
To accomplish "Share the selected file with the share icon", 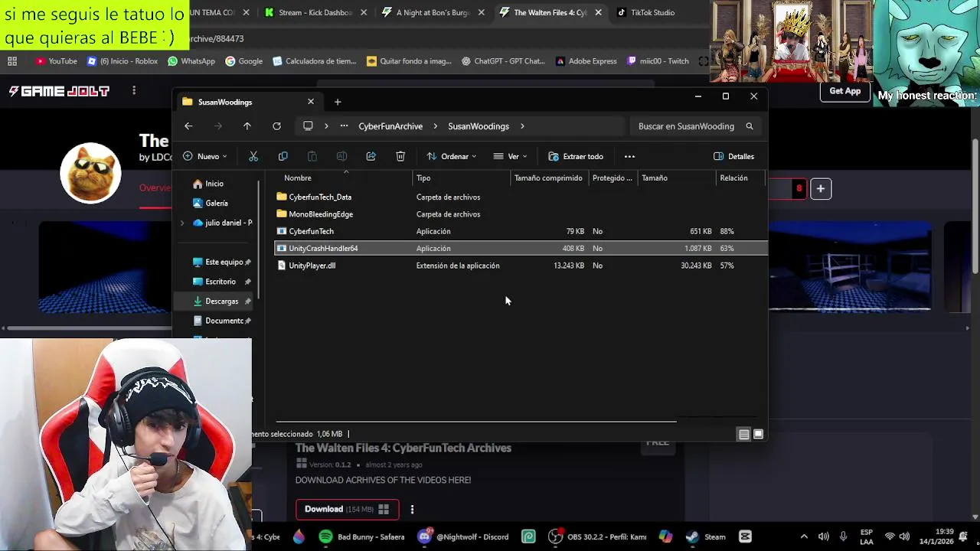I will click(x=371, y=156).
